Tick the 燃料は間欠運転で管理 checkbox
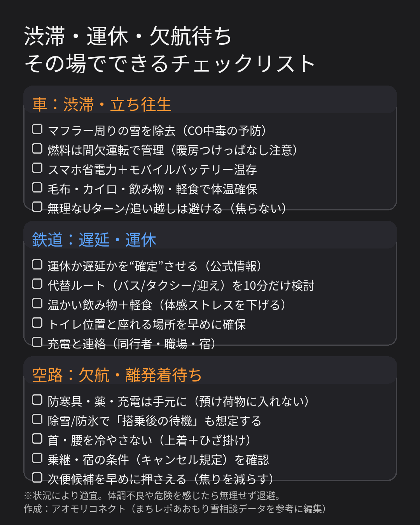The width and height of the screenshot is (420, 525). [x=37, y=149]
